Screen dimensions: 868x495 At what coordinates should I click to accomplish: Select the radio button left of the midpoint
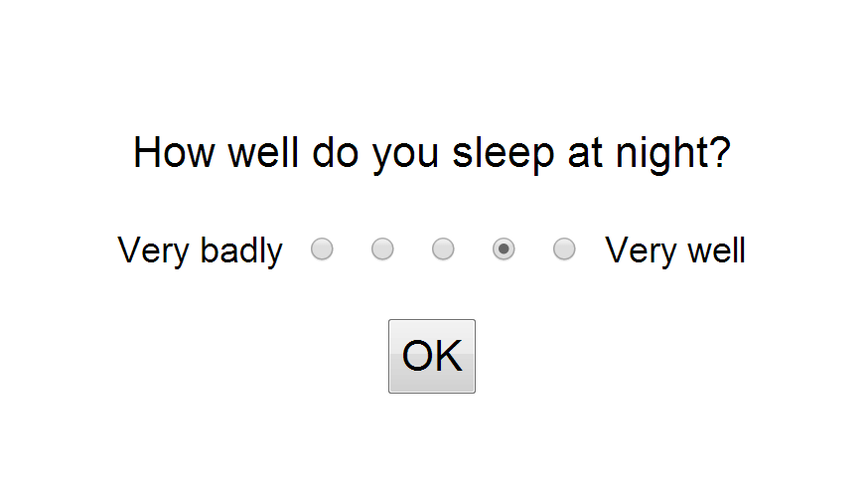382,249
